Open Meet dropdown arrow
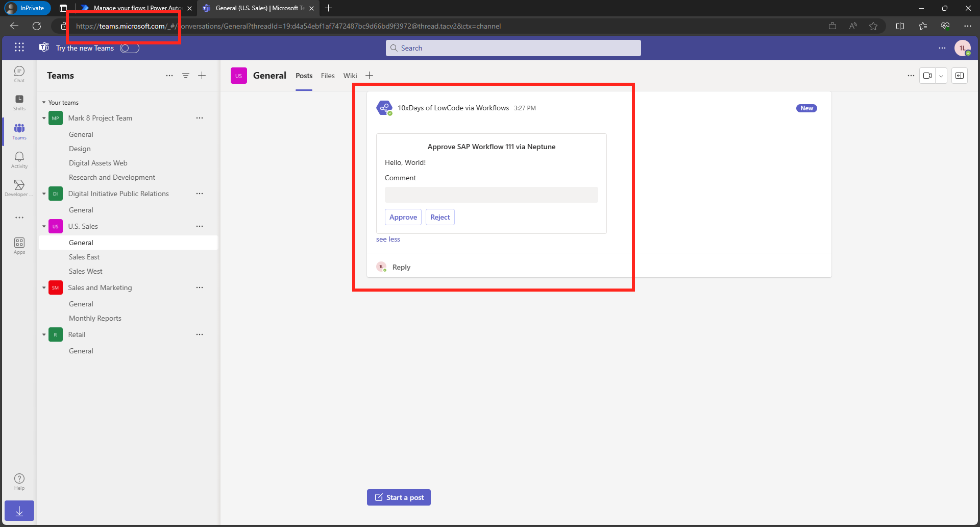The image size is (980, 527). tap(941, 76)
